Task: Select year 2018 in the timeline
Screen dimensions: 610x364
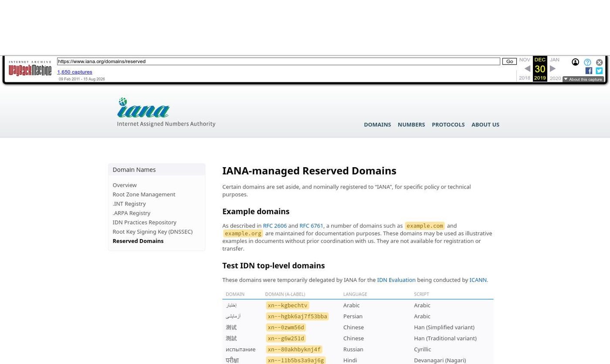Action: (525, 78)
